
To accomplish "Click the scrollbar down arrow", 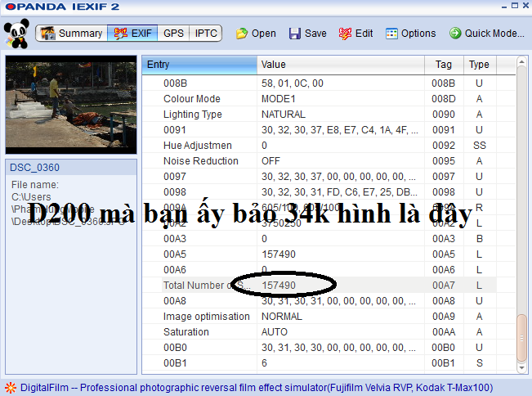I will click(521, 368).
